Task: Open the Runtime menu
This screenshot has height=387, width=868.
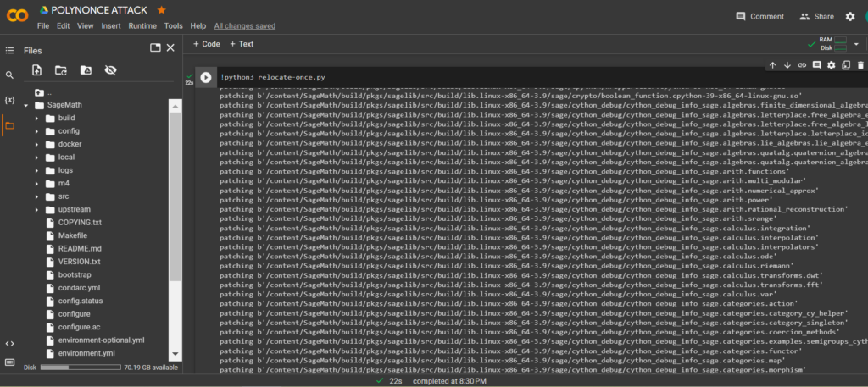Action: (142, 26)
